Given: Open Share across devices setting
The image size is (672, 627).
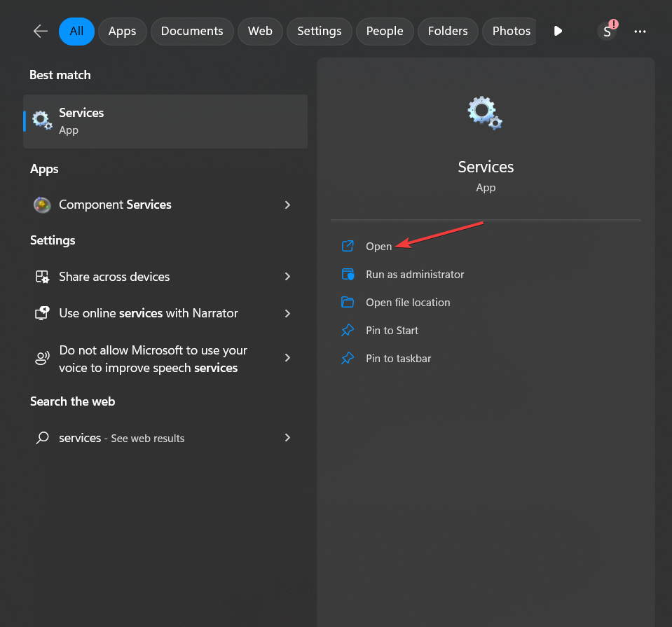Looking at the screenshot, I should pos(165,277).
